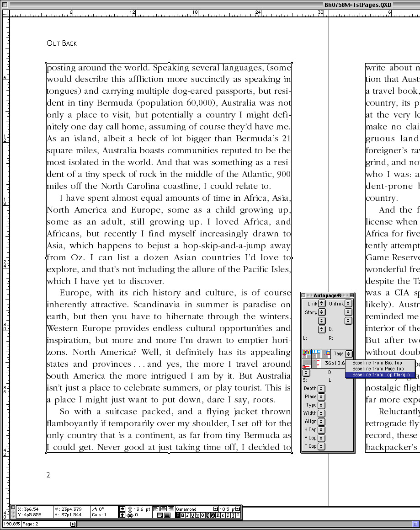Toggle Underline type style

192,515
